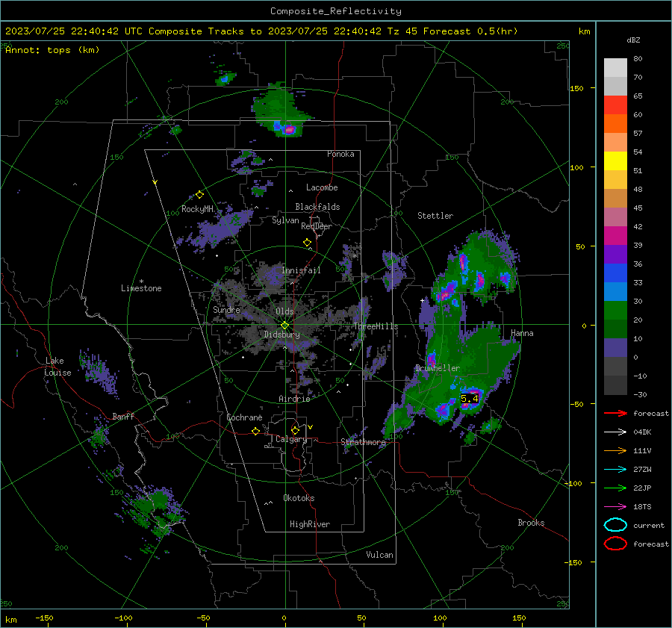Click the red forecast ellipse in legend
This screenshot has height=628, width=672.
tap(615, 544)
